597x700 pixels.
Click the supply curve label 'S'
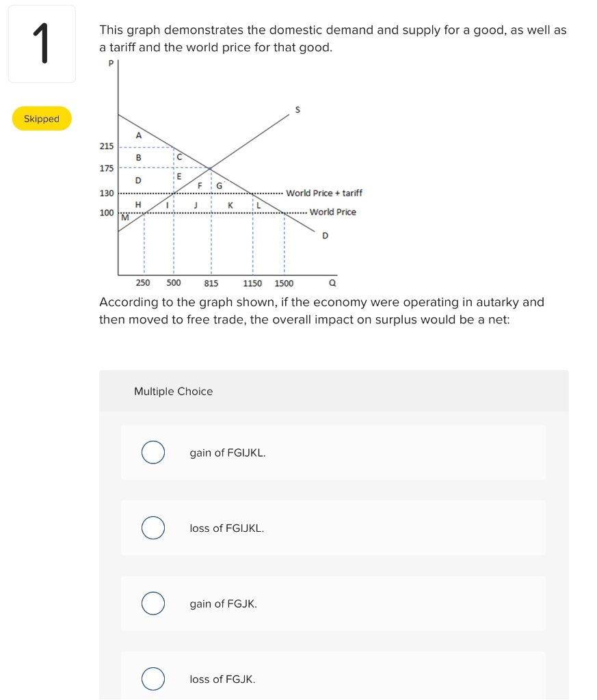pos(297,109)
